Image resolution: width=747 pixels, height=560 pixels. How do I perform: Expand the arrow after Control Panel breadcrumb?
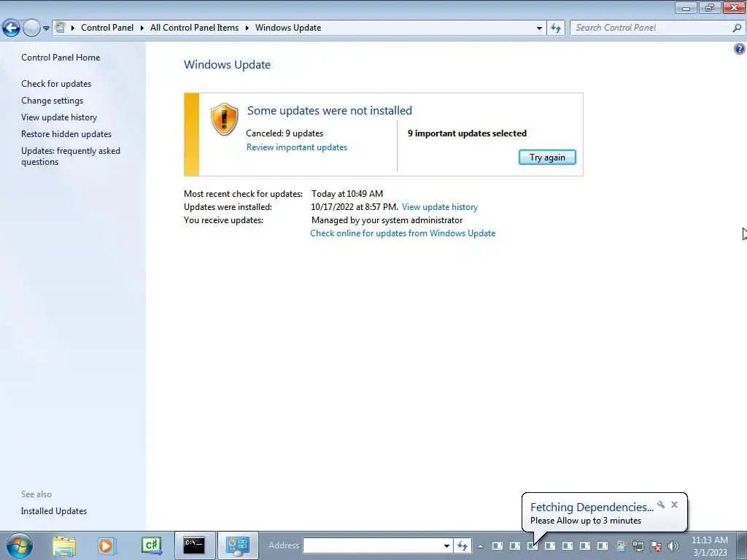(142, 28)
